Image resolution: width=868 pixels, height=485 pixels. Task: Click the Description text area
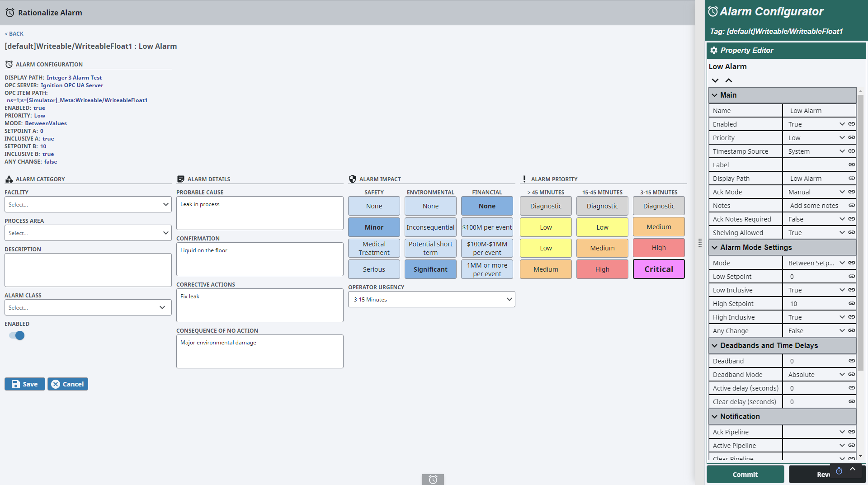(x=88, y=270)
